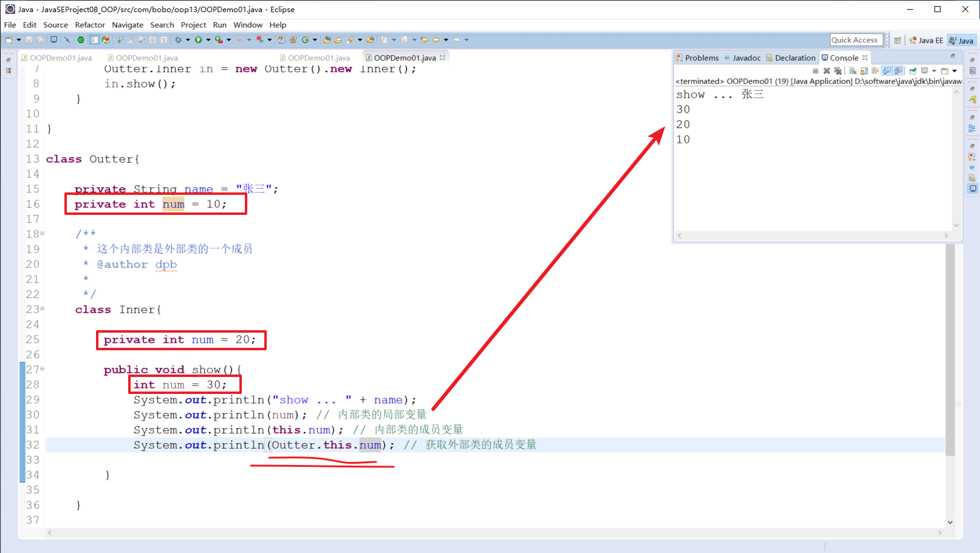Switch to the Java EE perspective
Image resolution: width=980 pixels, height=553 pixels.
[x=927, y=40]
